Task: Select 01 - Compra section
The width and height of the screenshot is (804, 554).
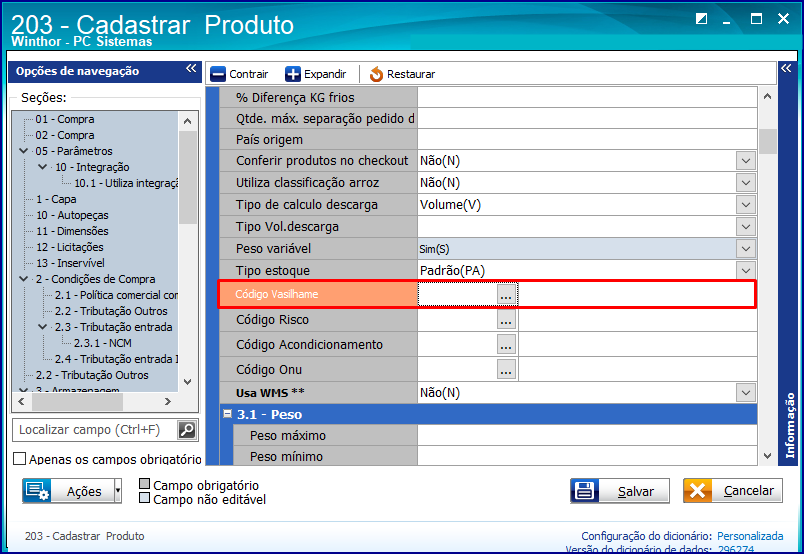Action: [65, 119]
